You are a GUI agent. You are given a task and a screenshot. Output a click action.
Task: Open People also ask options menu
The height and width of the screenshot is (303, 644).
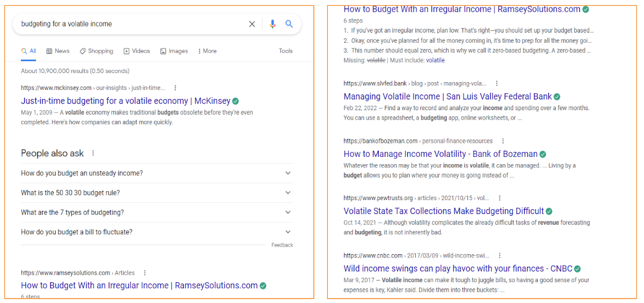[93, 153]
